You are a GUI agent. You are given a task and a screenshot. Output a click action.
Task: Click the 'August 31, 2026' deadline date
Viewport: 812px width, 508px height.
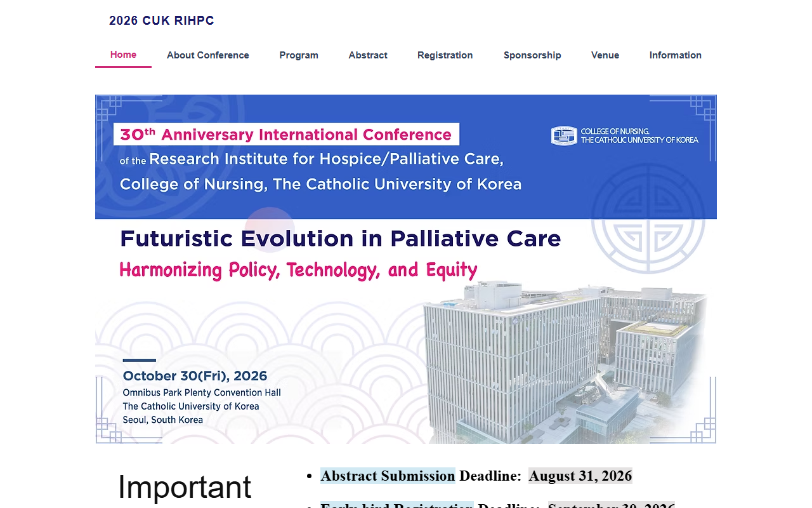point(580,476)
